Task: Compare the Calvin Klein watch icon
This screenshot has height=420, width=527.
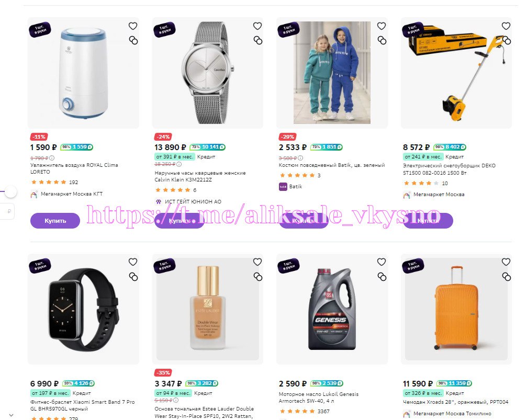Action: [258, 41]
